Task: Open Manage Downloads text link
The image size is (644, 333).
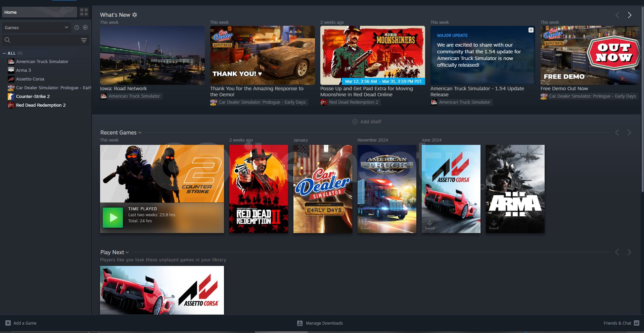Action: (324, 323)
